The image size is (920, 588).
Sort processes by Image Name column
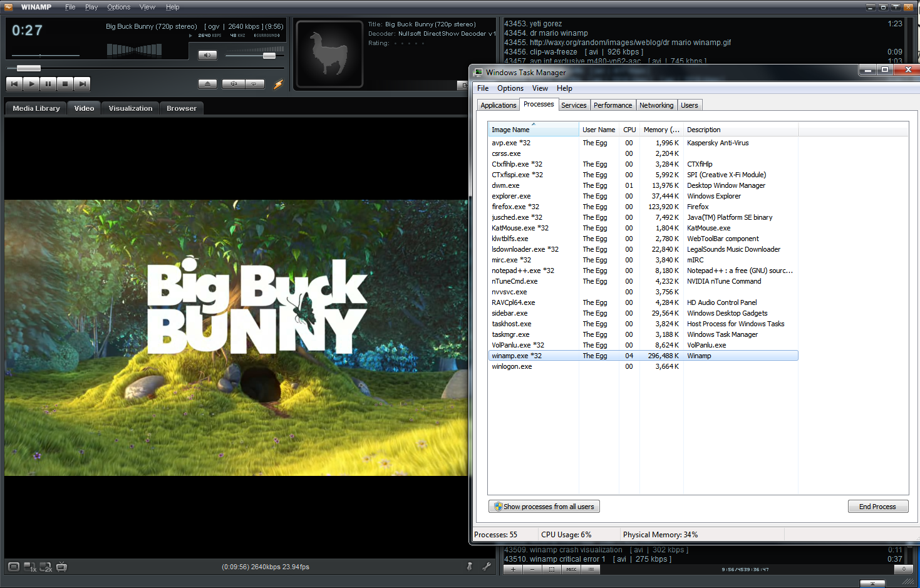(x=534, y=130)
